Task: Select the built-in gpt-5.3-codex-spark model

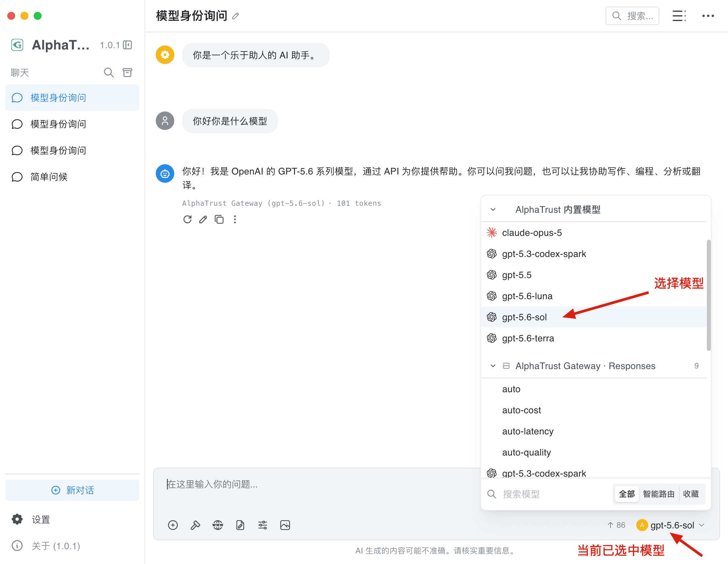Action: tap(593, 254)
